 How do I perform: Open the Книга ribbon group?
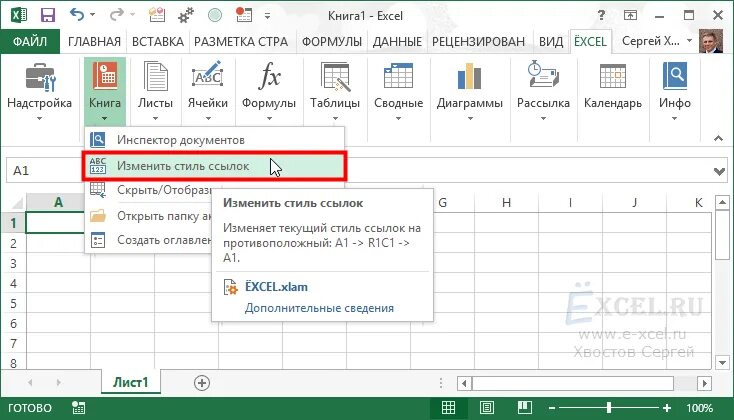[x=105, y=92]
